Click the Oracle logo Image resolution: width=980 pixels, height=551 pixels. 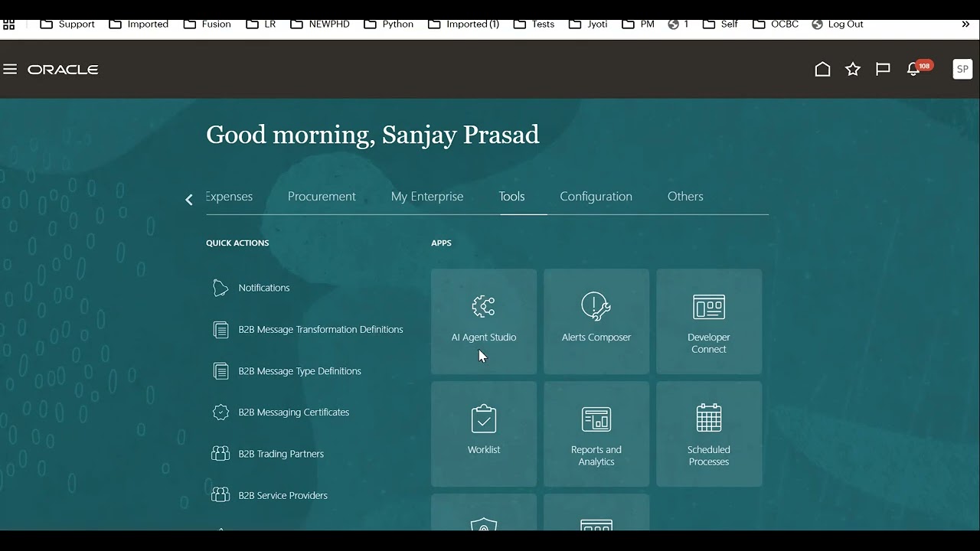click(63, 70)
